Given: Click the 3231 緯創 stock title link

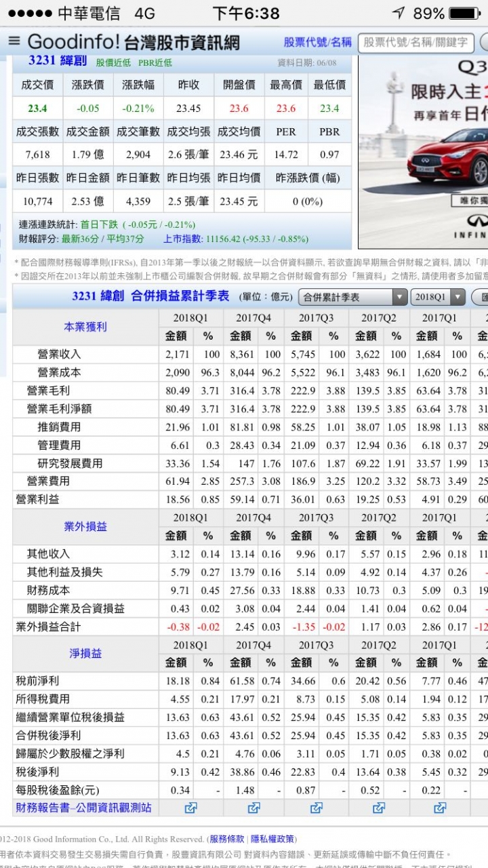Looking at the screenshot, I should tap(58, 60).
